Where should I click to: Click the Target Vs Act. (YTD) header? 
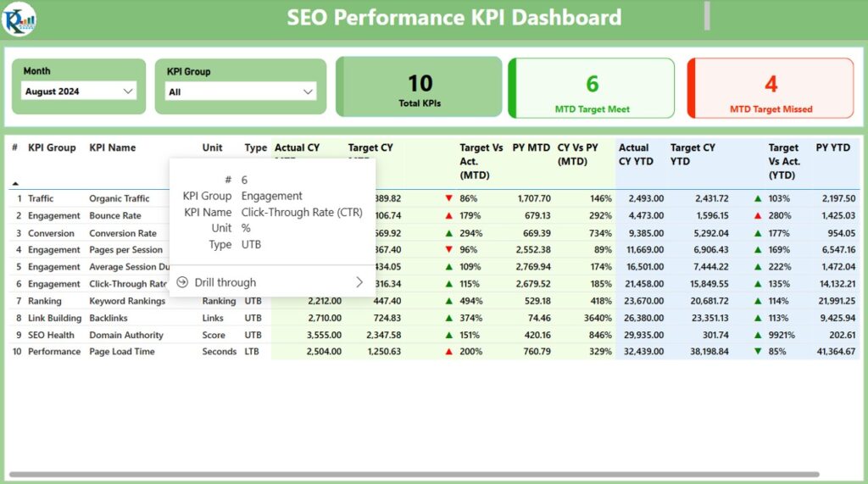[783, 161]
